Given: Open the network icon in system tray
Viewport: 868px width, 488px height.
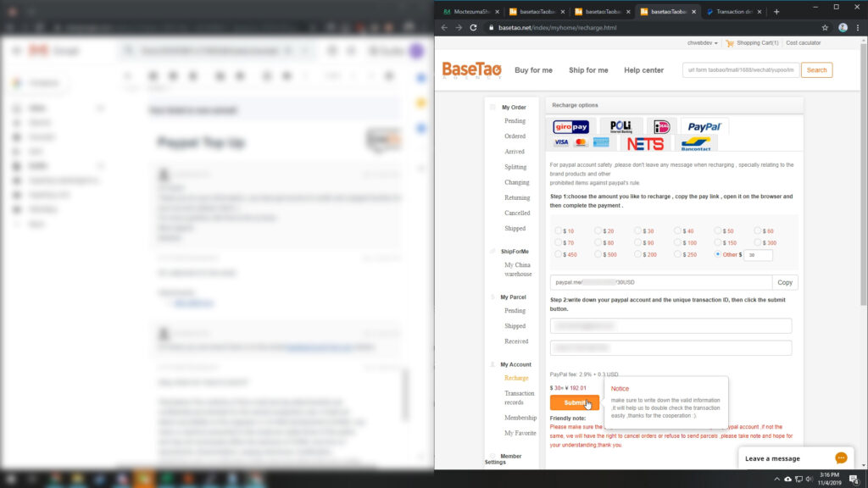Looking at the screenshot, I should [798, 480].
